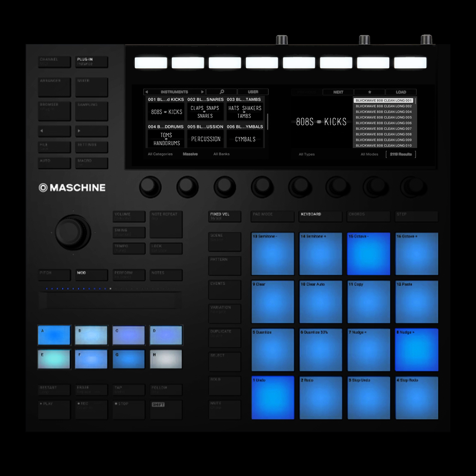
Task: Click NEXT on the right display
Action: pyautogui.click(x=338, y=92)
